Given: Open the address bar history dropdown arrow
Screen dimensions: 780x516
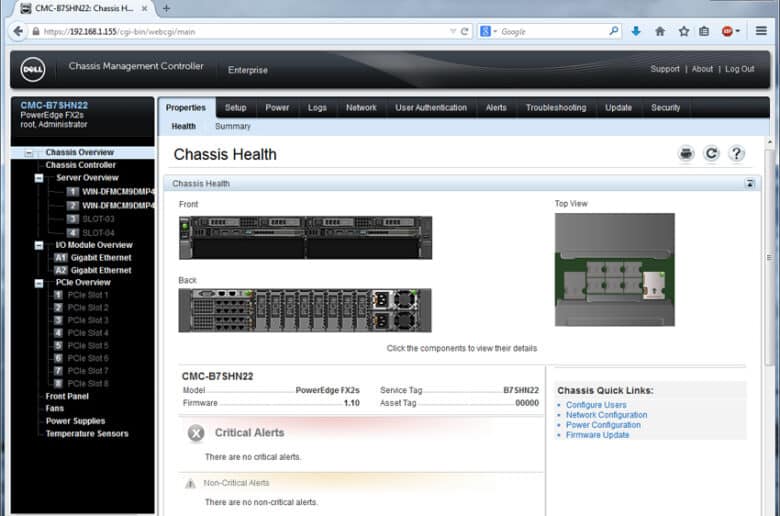Looking at the screenshot, I should pyautogui.click(x=453, y=31).
